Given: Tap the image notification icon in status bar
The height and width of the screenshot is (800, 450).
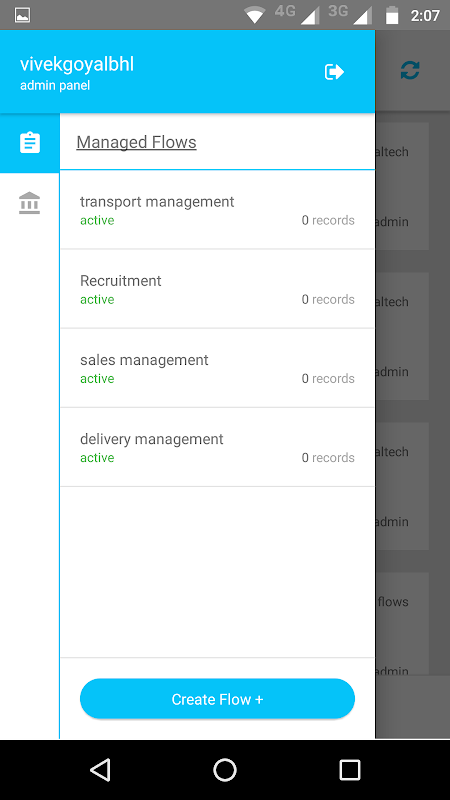Looking at the screenshot, I should coord(22,15).
